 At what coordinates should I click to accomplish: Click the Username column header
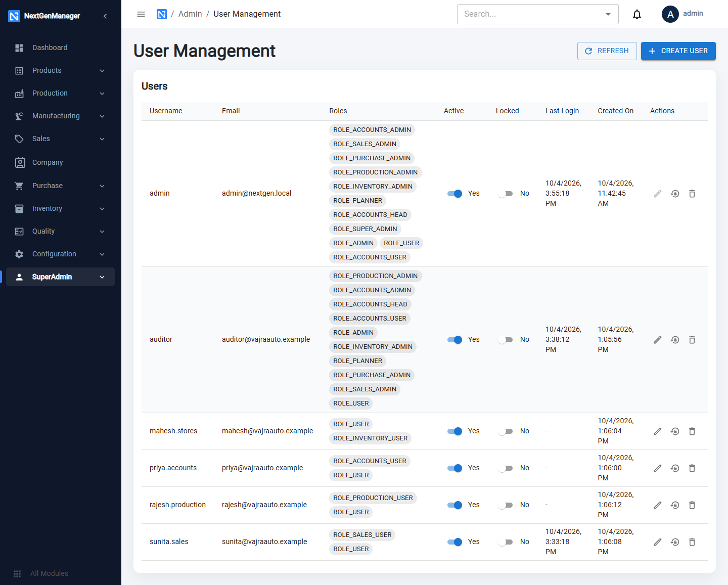pos(166,111)
